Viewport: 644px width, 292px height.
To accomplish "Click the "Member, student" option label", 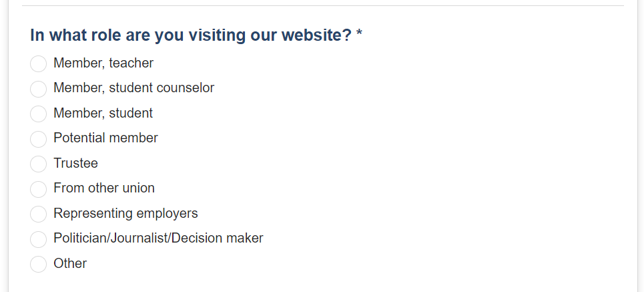I will click(x=103, y=113).
